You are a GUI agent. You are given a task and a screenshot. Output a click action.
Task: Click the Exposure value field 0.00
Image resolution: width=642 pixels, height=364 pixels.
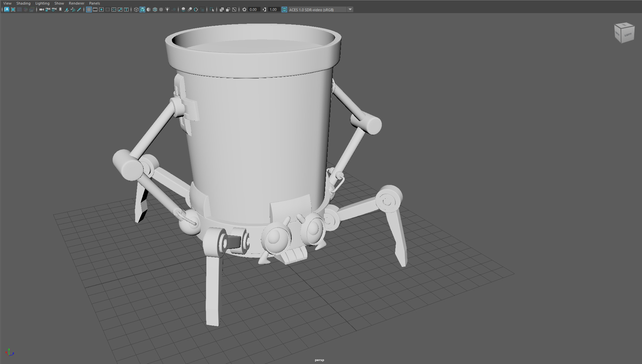(254, 10)
